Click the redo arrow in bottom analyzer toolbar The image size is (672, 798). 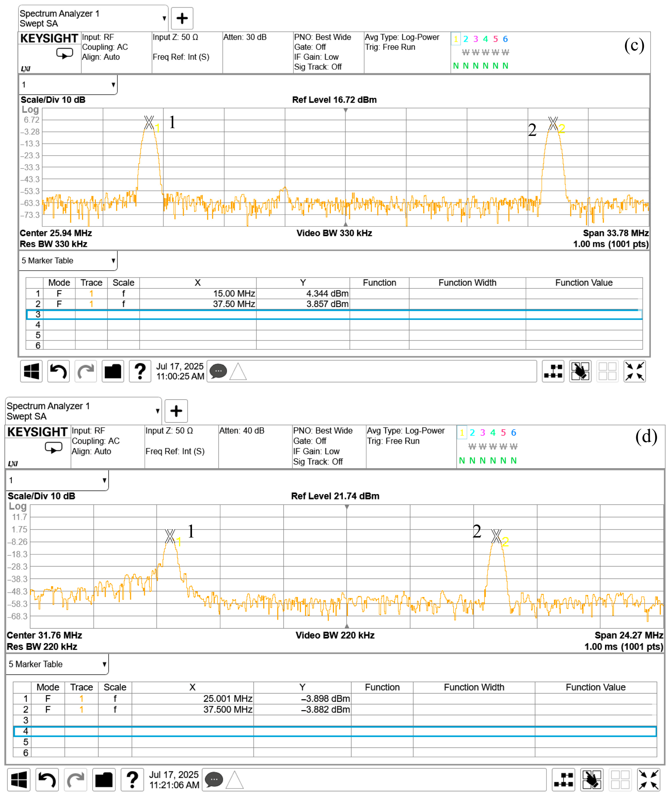click(76, 779)
